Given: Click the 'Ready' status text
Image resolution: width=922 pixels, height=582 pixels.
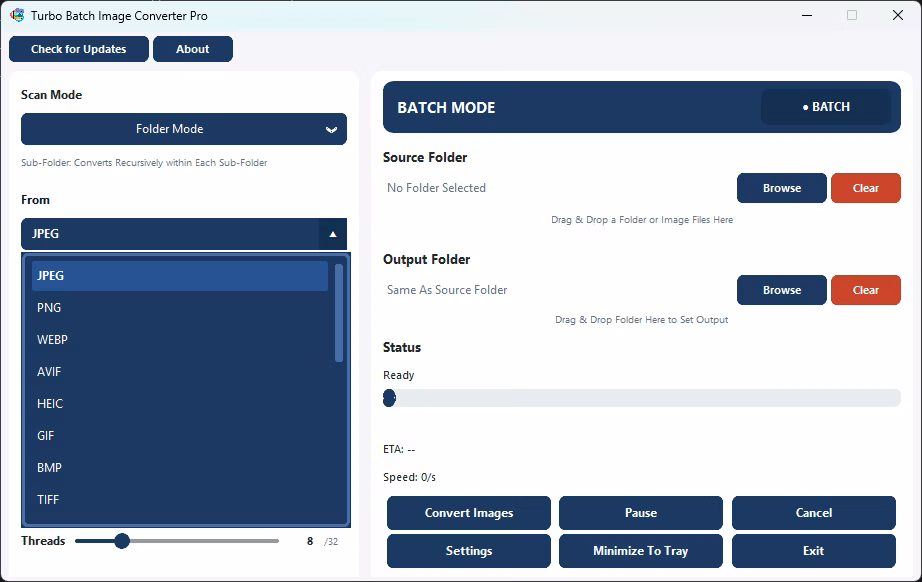Looking at the screenshot, I should [399, 375].
